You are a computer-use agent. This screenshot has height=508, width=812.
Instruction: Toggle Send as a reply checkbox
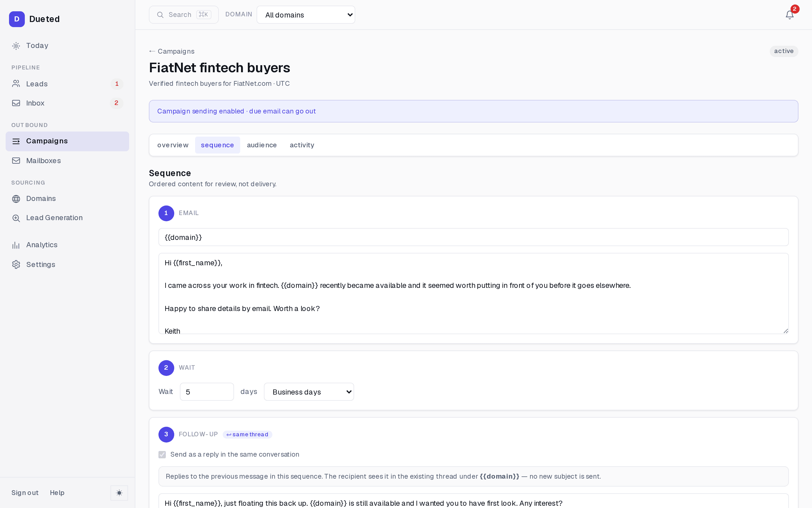[x=162, y=455]
